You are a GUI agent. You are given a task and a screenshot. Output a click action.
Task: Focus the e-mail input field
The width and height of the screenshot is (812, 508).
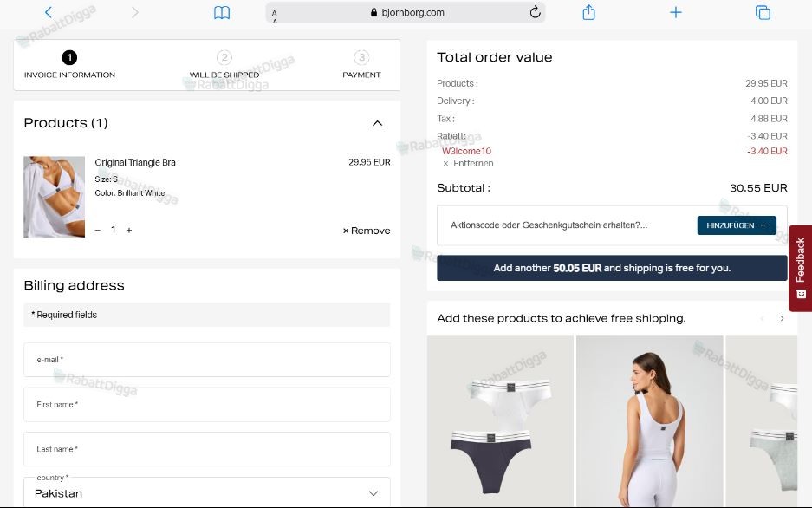206,360
